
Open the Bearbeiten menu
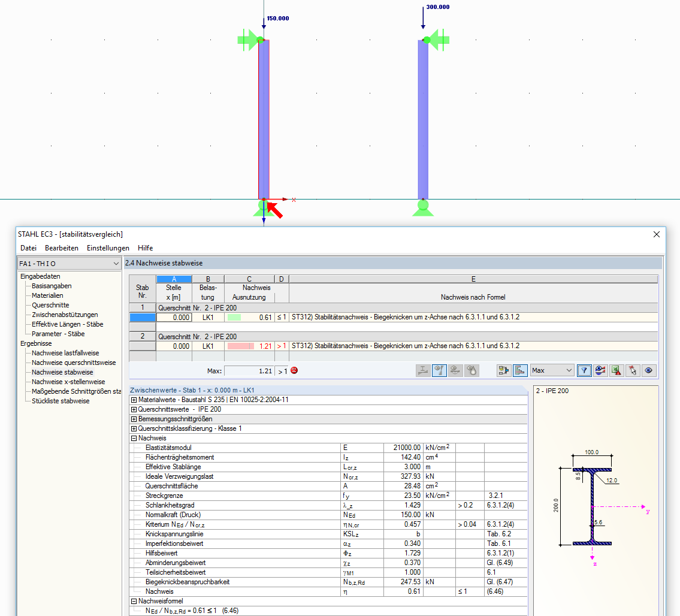click(x=61, y=247)
